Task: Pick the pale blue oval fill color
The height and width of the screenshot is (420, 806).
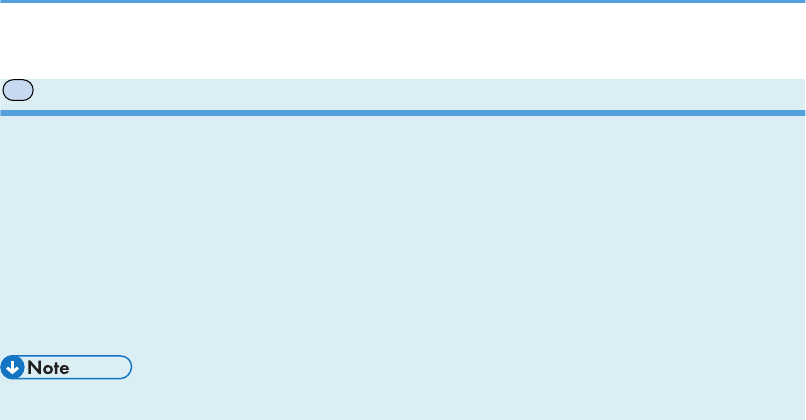Action: pyautogui.click(x=18, y=90)
